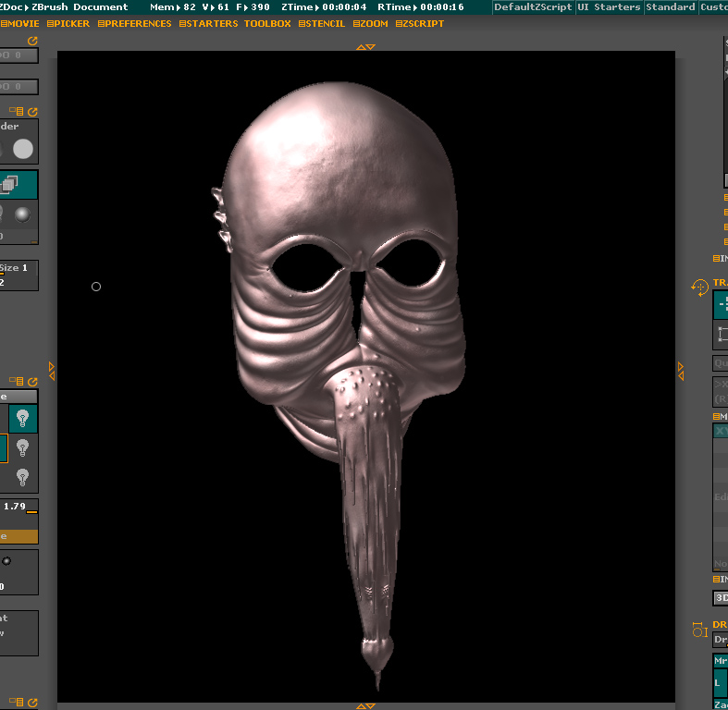Image resolution: width=728 pixels, height=710 pixels.
Task: Click the Dr item in Draw palette
Action: [721, 640]
